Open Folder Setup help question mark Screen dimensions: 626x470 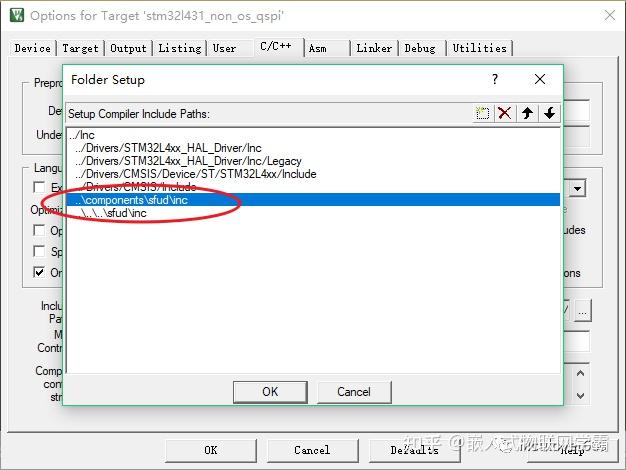[495, 79]
